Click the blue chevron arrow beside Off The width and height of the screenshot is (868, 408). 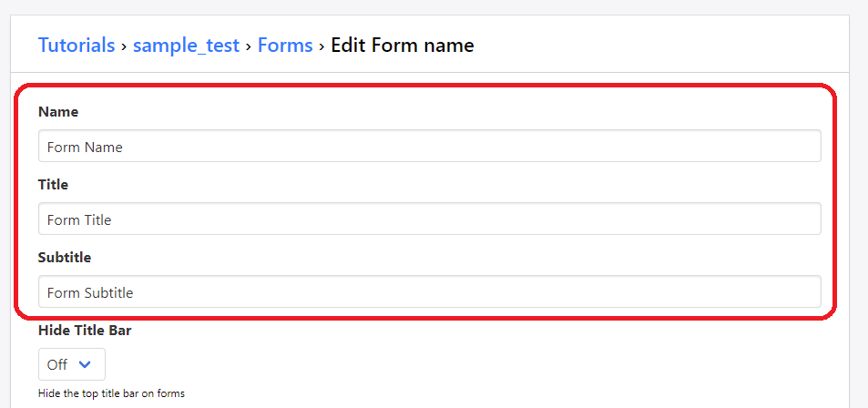86,364
